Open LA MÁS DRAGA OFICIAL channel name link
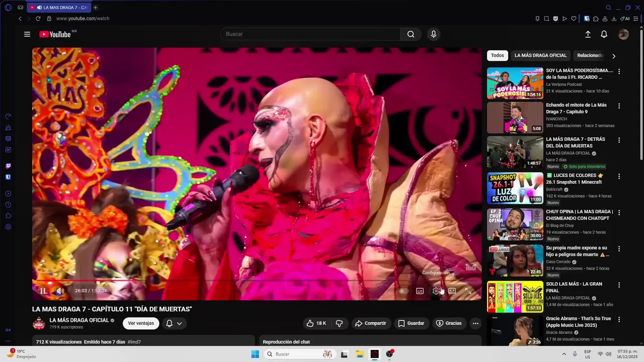 [79, 320]
